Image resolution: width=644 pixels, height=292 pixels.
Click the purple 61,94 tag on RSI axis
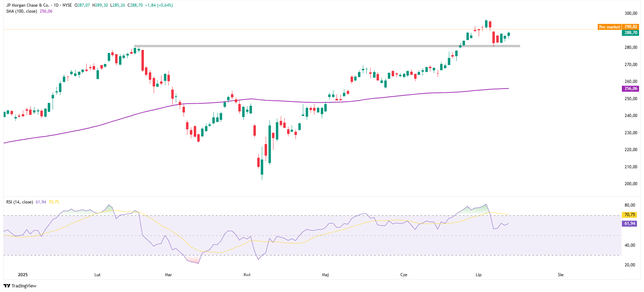[x=630, y=223]
